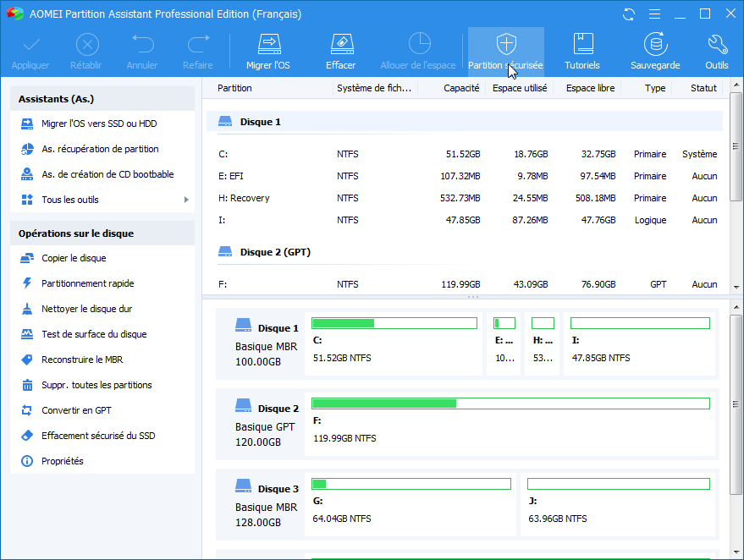This screenshot has width=744, height=560.
Task: Collapse the Disque 1 group header
Action: [x=260, y=122]
